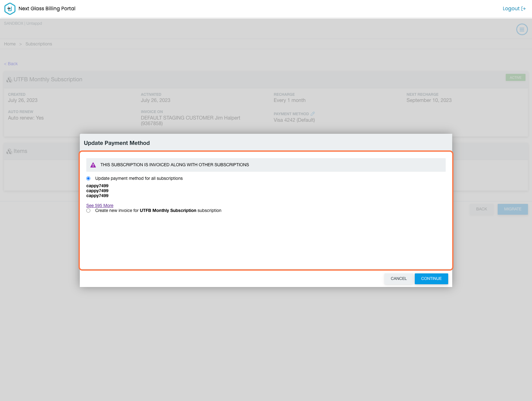Click the SANDBOX | Untappd label
This screenshot has height=401, width=532.
point(23,23)
